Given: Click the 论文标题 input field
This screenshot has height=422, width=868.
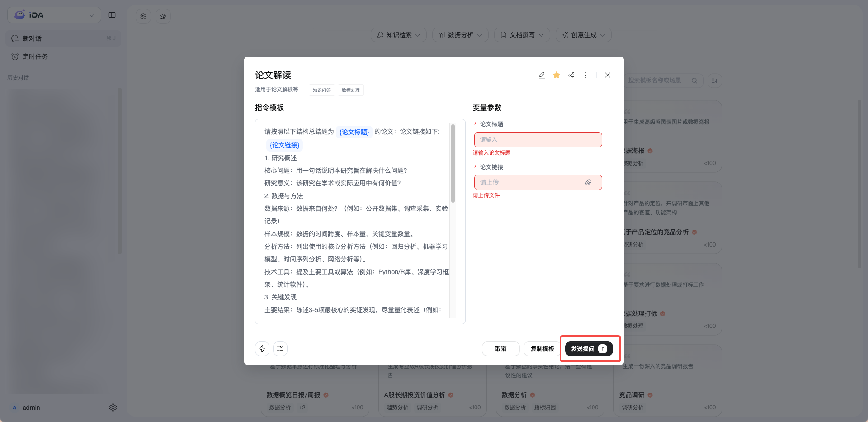Looking at the screenshot, I should (538, 140).
